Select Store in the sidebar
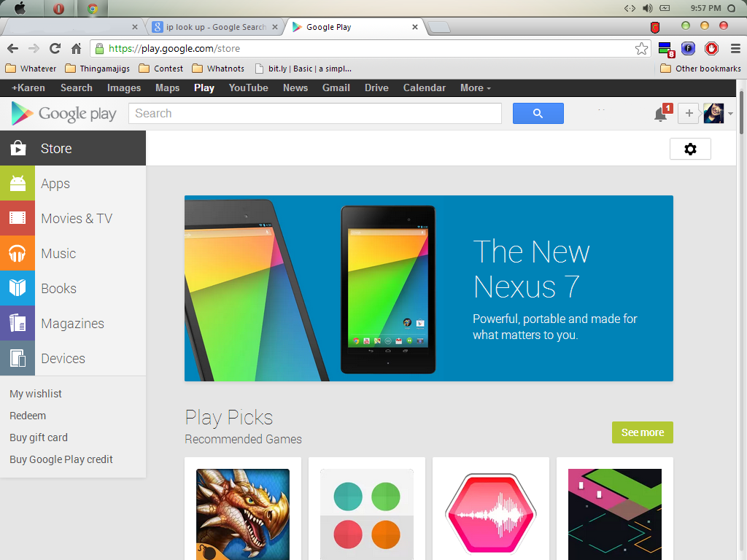747x560 pixels. coord(73,148)
